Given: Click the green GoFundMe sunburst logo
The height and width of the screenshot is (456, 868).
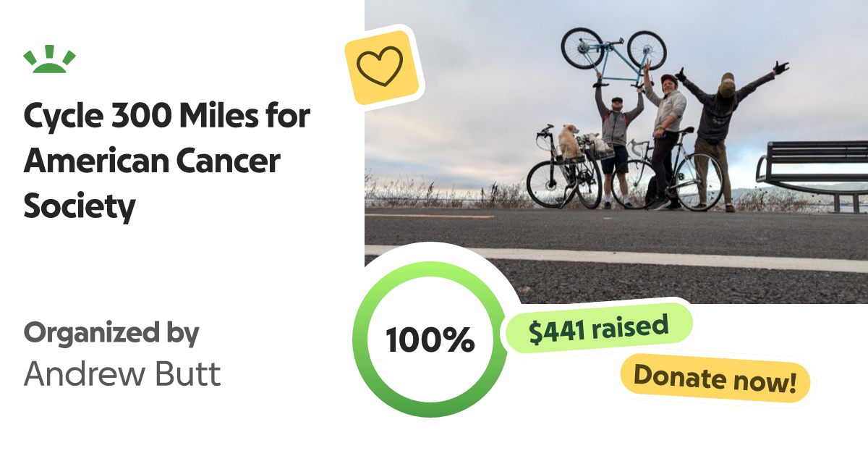Looking at the screenshot, I should tap(49, 59).
